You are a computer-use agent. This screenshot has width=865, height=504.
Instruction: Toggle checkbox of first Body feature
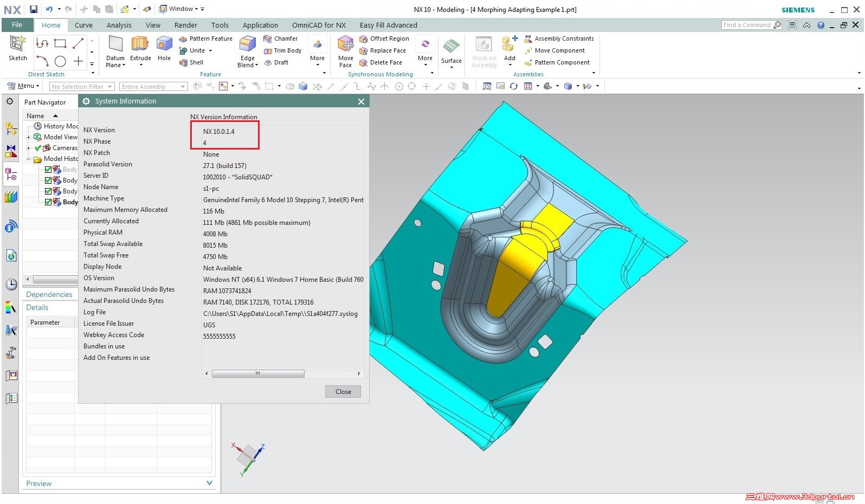tap(48, 170)
